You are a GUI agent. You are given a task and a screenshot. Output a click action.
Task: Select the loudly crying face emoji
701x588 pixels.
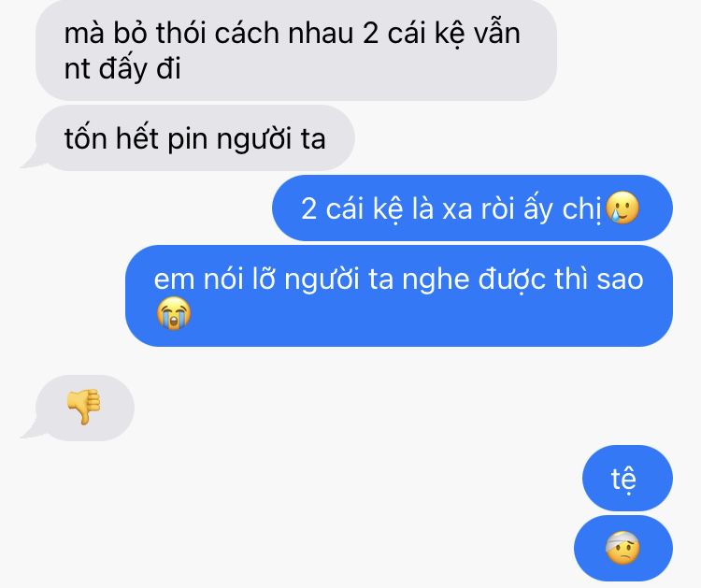(174, 313)
